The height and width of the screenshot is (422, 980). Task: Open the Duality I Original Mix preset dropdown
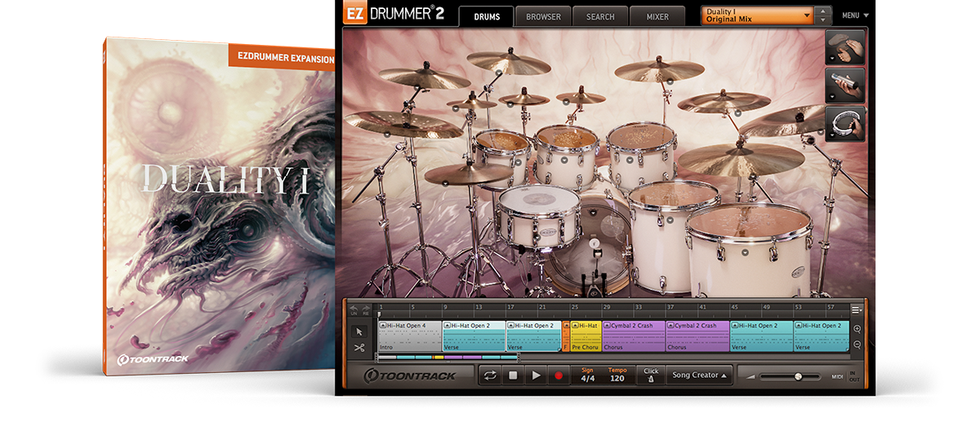[757, 16]
